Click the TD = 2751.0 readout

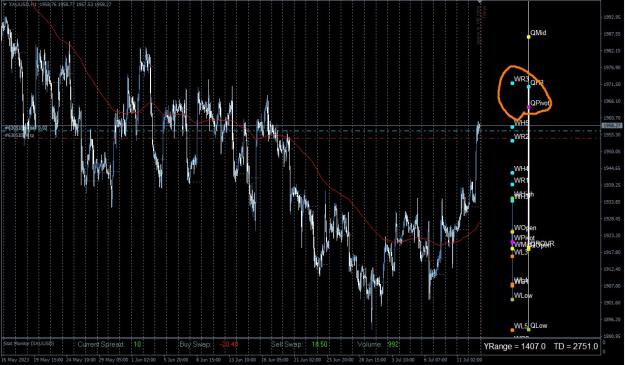[576, 347]
